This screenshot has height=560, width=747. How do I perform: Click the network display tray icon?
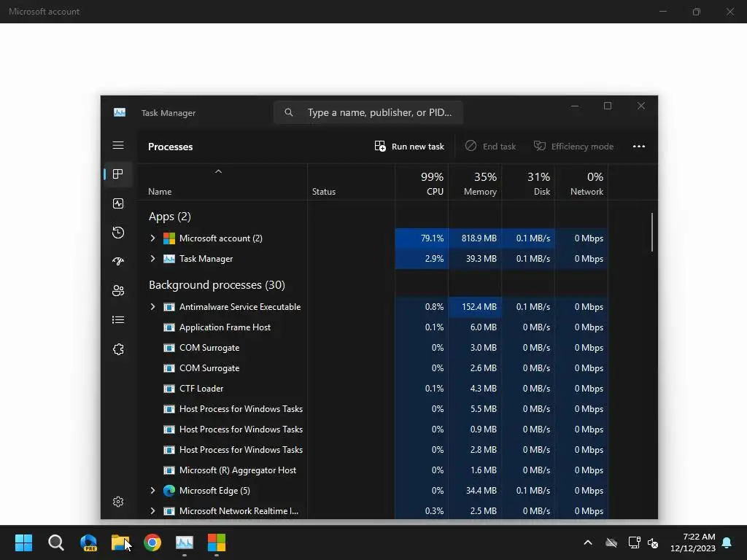click(x=634, y=542)
